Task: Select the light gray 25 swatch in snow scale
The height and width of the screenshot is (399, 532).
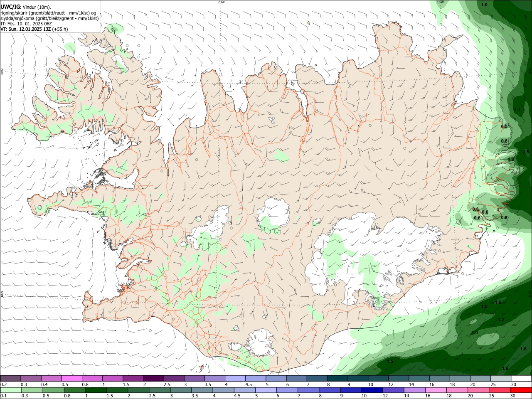Action: (501, 378)
